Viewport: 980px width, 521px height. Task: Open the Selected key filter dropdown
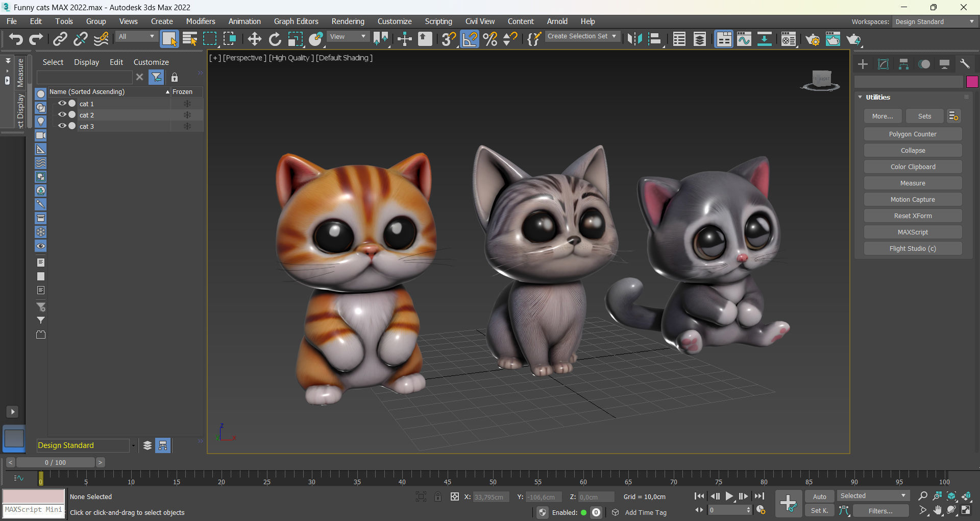tap(873, 496)
